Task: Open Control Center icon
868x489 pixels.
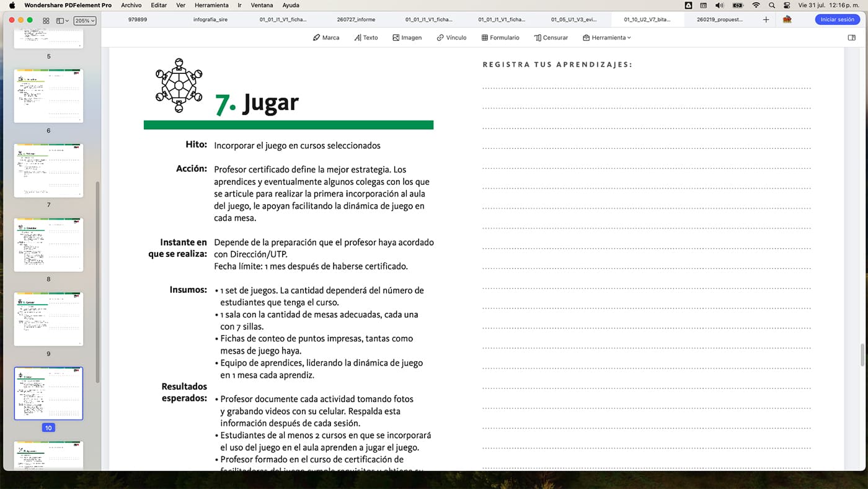Action: (787, 5)
